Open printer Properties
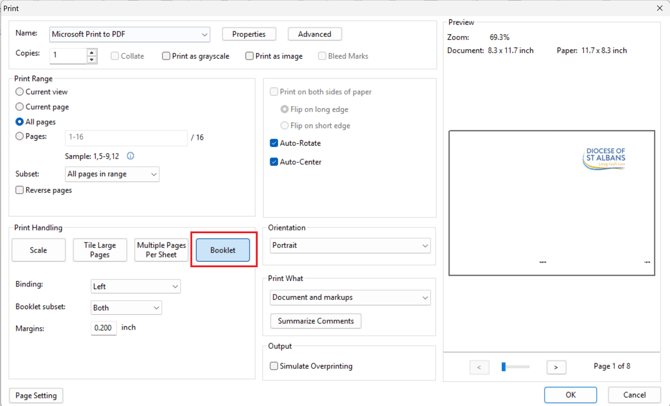 pyautogui.click(x=248, y=34)
